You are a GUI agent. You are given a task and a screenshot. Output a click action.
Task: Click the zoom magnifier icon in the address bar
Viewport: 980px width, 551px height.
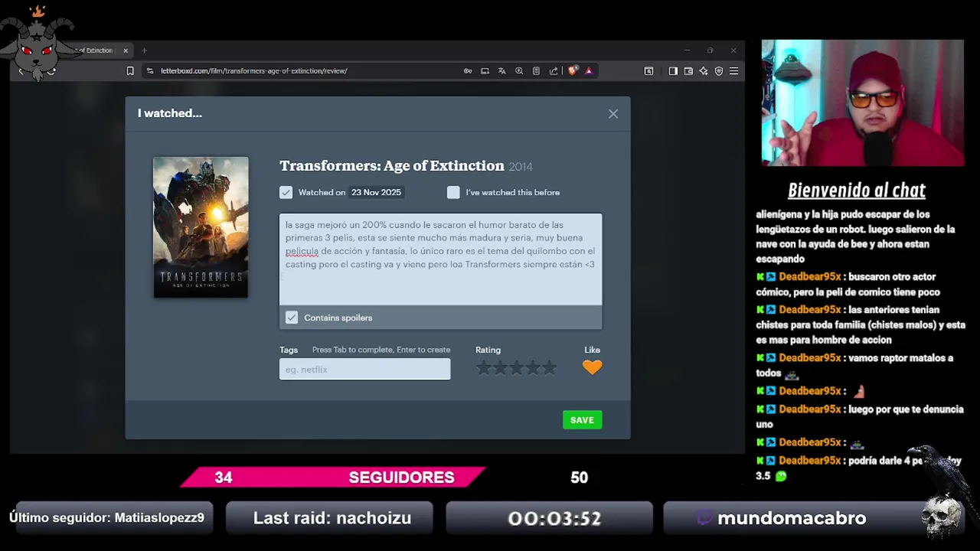click(x=519, y=71)
